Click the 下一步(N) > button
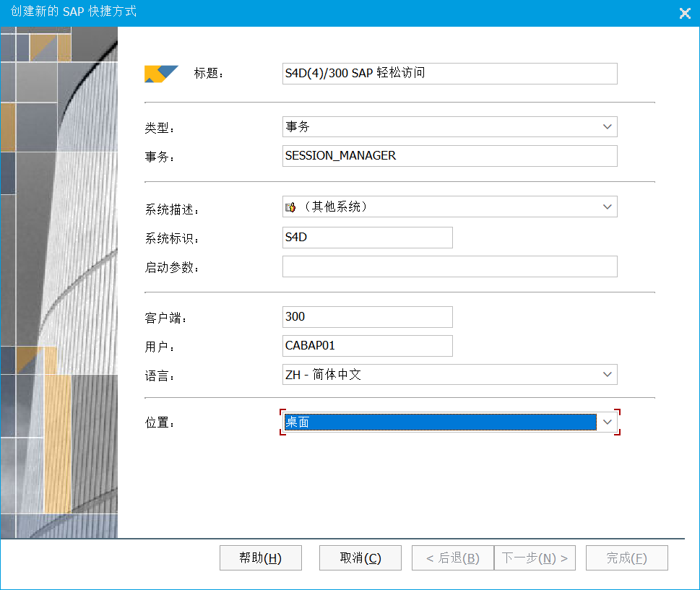 click(535, 558)
